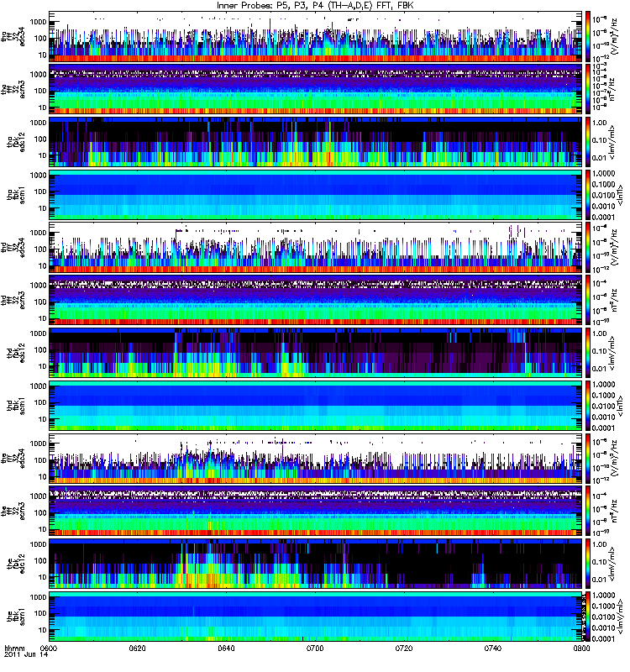Click the 0720 time axis label
The height and width of the screenshot is (672, 630).
click(404, 648)
